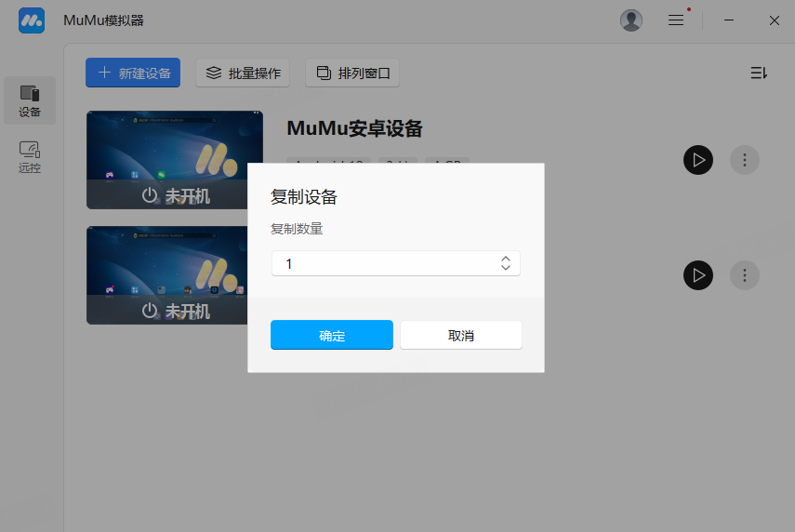Open 批量操作 batch operations
The image size is (795, 532).
coord(244,73)
